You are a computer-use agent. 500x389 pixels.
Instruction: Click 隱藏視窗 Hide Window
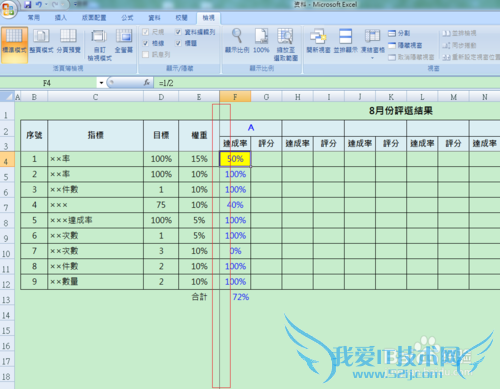(x=405, y=45)
